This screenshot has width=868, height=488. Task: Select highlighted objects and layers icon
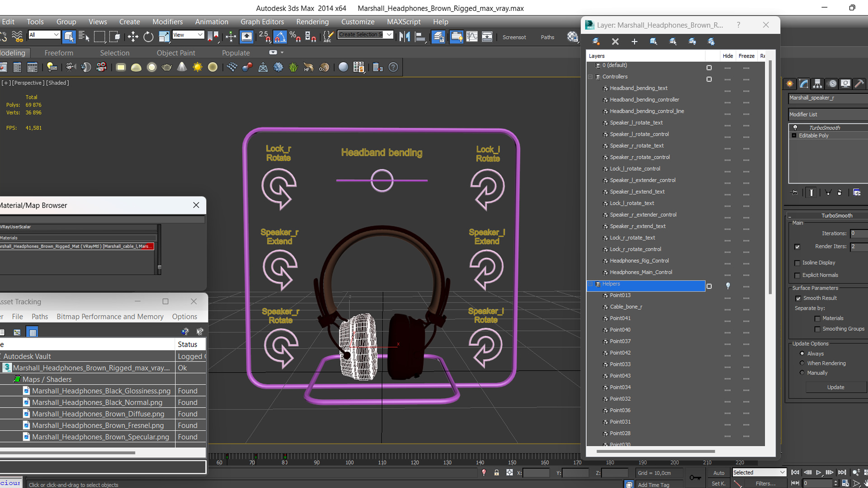pos(654,42)
